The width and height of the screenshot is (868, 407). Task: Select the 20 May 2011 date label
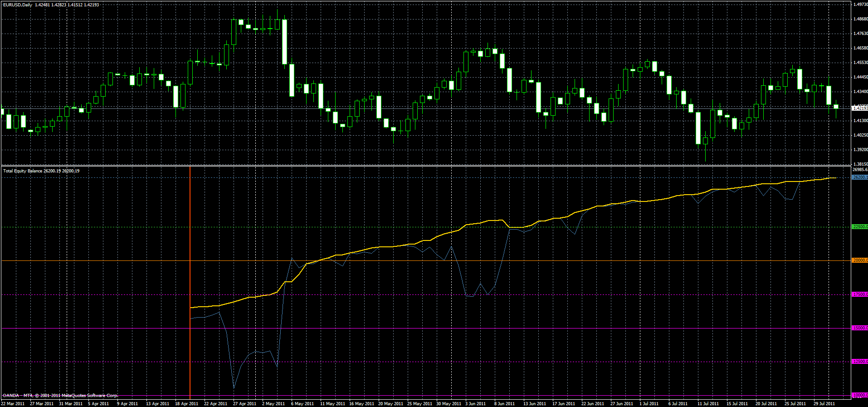click(x=390, y=404)
